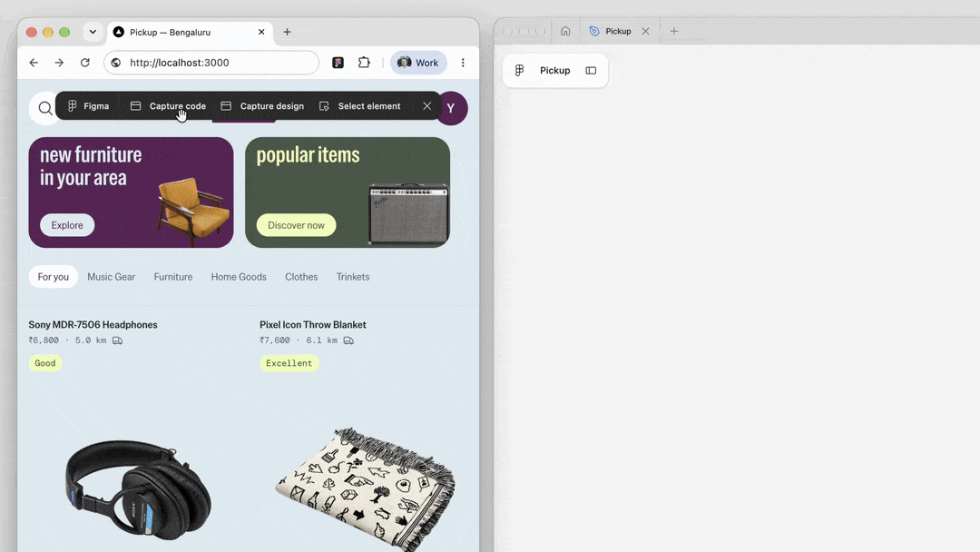The image size is (980, 552).
Task: Open the Figma extension icon in toolbar
Action: tap(338, 63)
